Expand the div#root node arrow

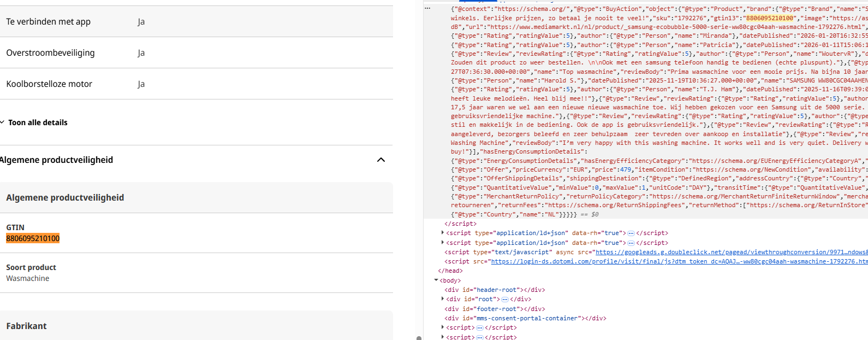pyautogui.click(x=442, y=299)
